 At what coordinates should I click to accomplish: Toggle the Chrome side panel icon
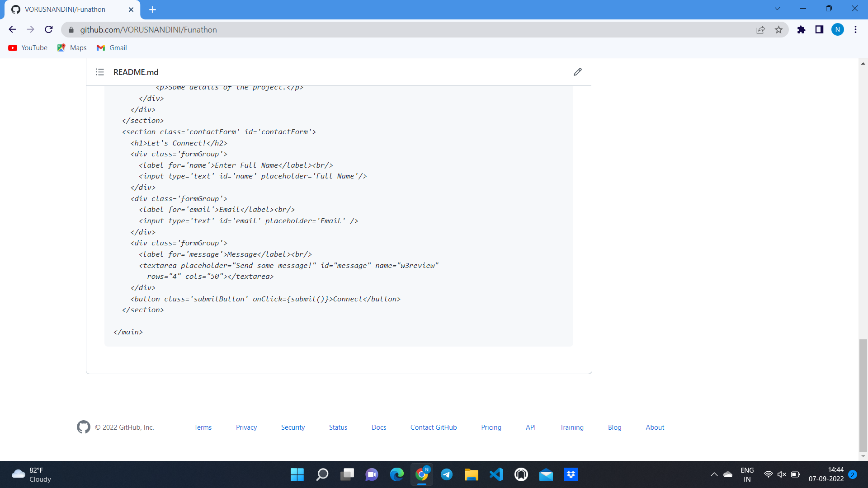(x=819, y=30)
